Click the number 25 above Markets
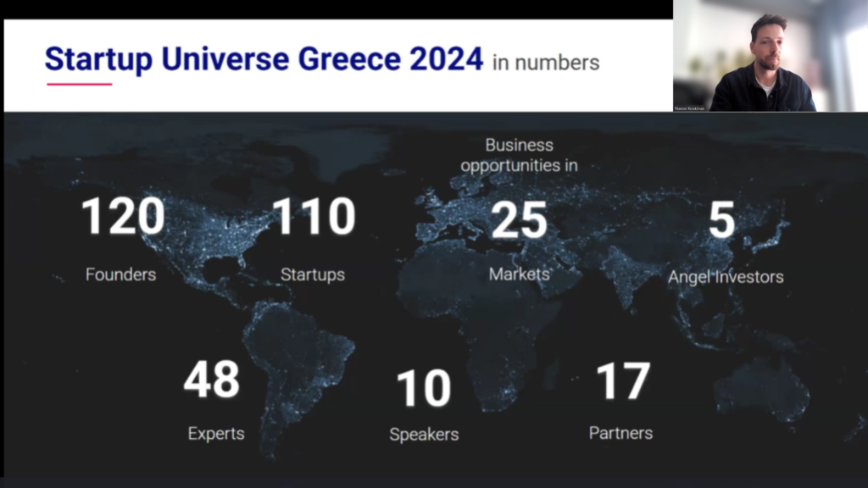The width and height of the screenshot is (868, 488). (x=519, y=220)
